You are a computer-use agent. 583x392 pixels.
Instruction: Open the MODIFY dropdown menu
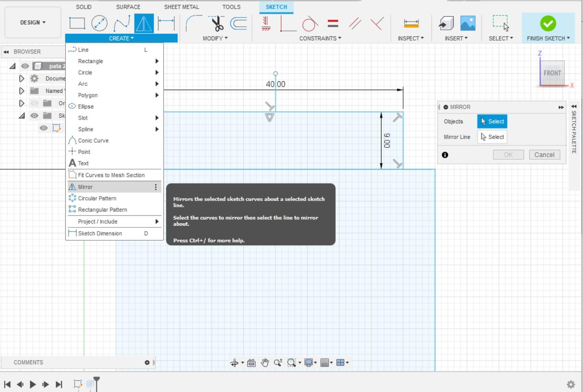[x=215, y=38]
